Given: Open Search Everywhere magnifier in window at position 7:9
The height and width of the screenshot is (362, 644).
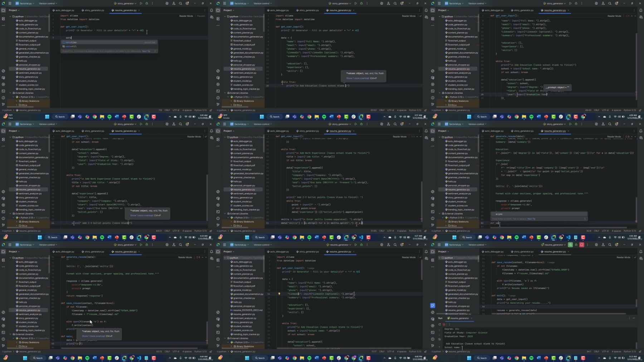Looking at the screenshot, I should (x=180, y=3).
